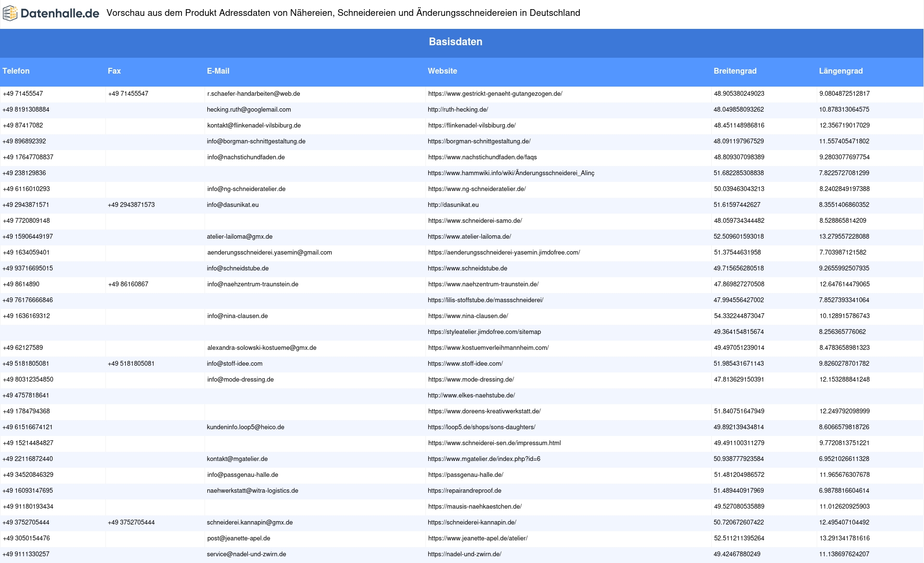
Task: Click website www.schneiderei-samo.de
Action: (x=475, y=221)
